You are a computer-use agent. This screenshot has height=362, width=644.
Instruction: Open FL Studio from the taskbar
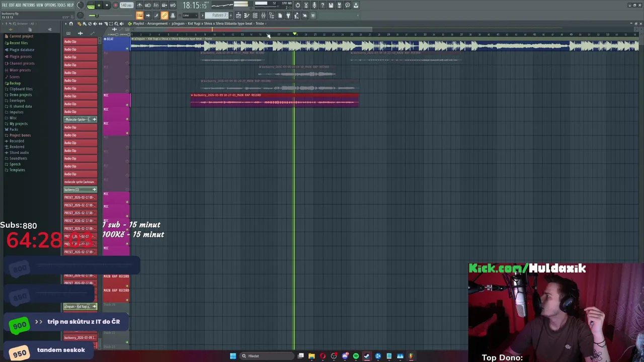pyautogui.click(x=411, y=356)
